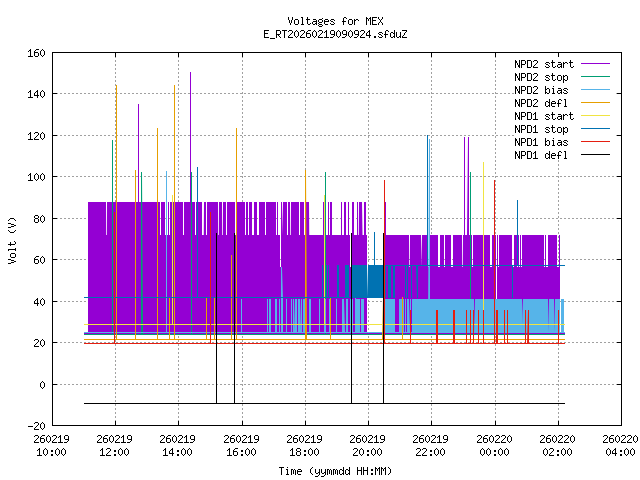Select the 260220 00:00 time axis tick

pyautogui.click(x=494, y=445)
